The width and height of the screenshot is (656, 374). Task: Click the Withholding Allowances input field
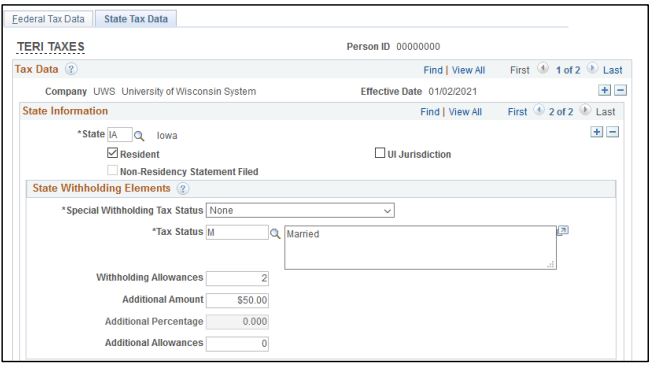point(237,278)
